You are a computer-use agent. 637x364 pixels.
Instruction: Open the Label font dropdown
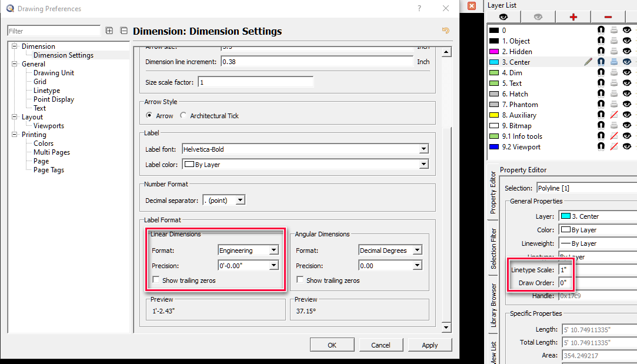point(423,149)
